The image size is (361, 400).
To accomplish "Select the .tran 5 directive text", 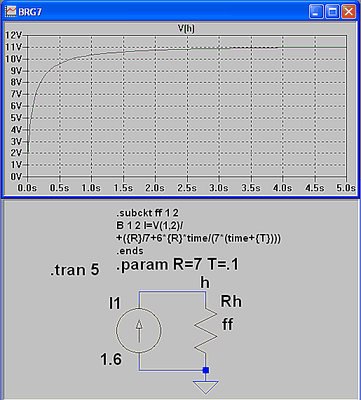I will point(75,270).
